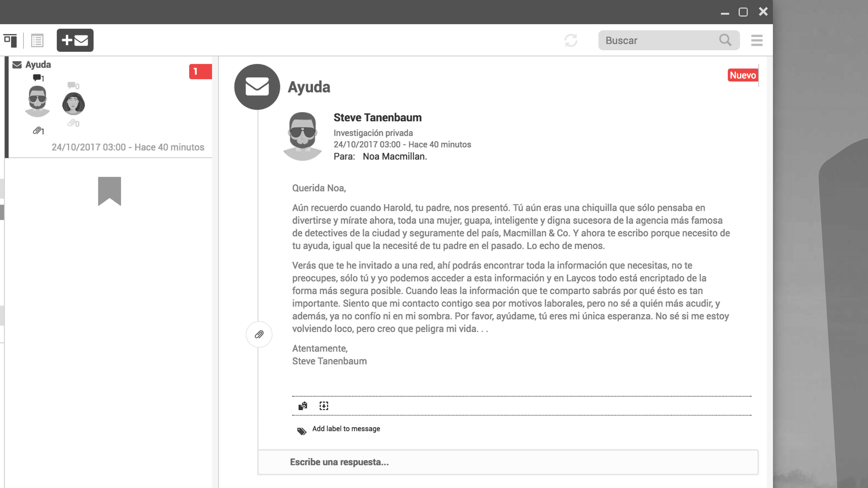
Task: Click the red unread count badge
Action: [201, 71]
